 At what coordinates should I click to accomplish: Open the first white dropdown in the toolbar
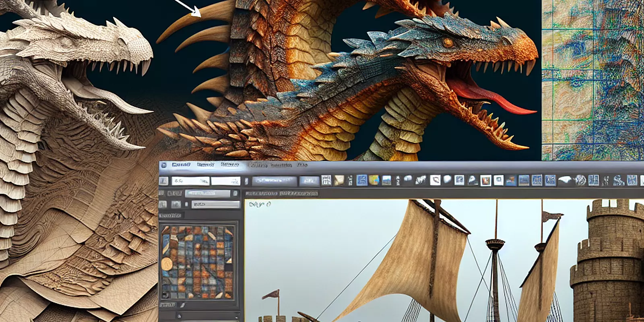[x=190, y=181]
